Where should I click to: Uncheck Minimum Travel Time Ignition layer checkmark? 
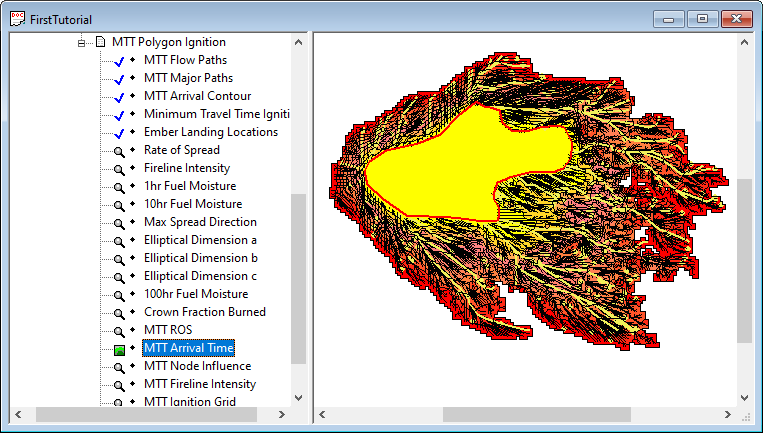click(x=119, y=115)
